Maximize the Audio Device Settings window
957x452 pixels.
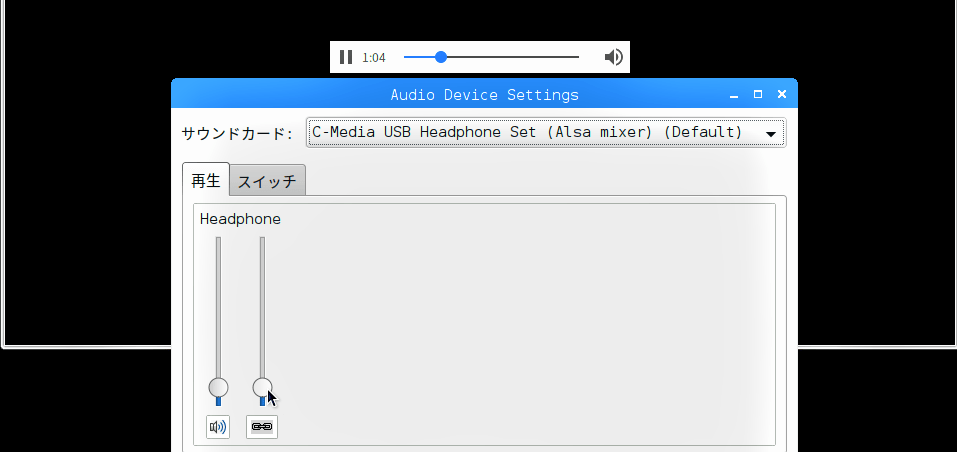pos(758,94)
